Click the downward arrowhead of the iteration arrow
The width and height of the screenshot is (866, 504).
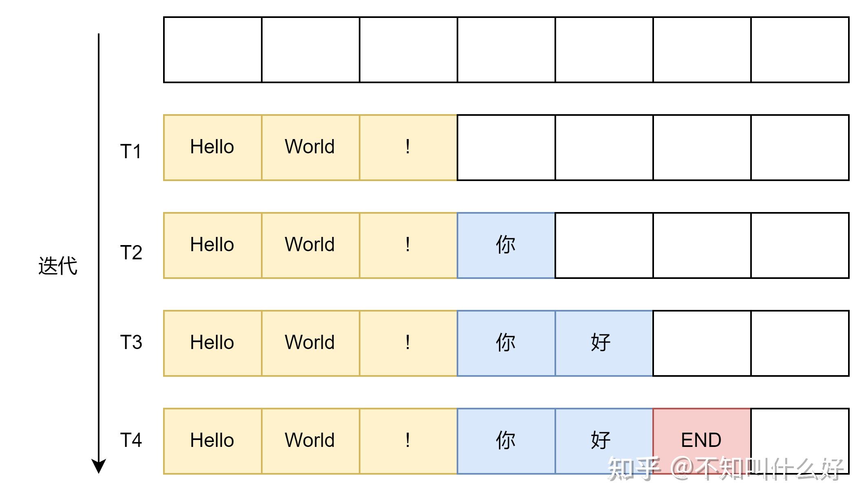tap(99, 466)
